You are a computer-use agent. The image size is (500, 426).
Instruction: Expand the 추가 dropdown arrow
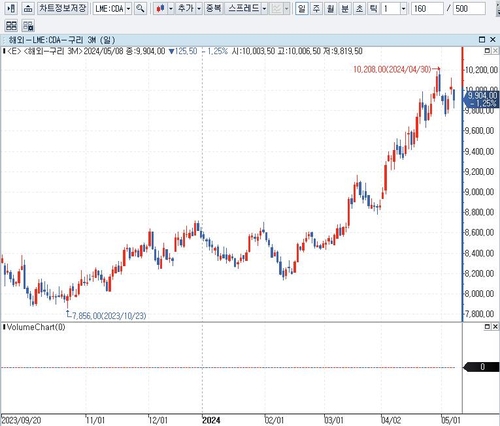[x=199, y=8]
